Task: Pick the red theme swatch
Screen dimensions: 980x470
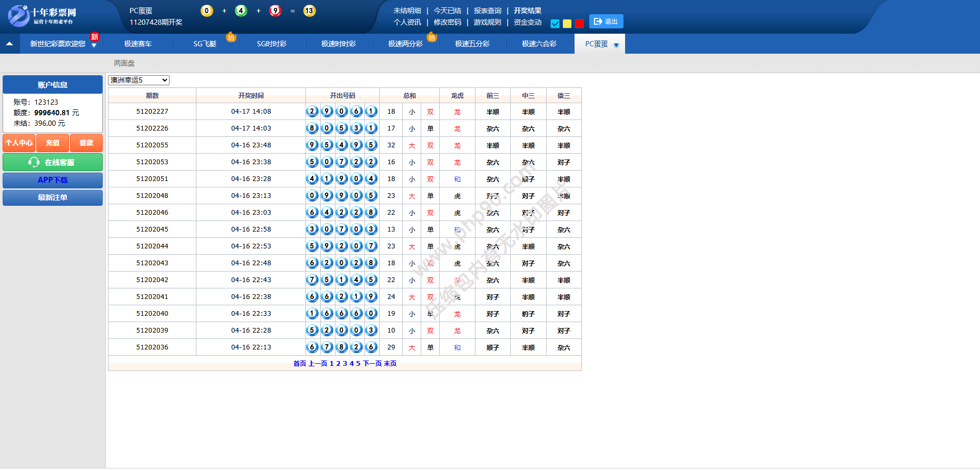Action: [579, 24]
